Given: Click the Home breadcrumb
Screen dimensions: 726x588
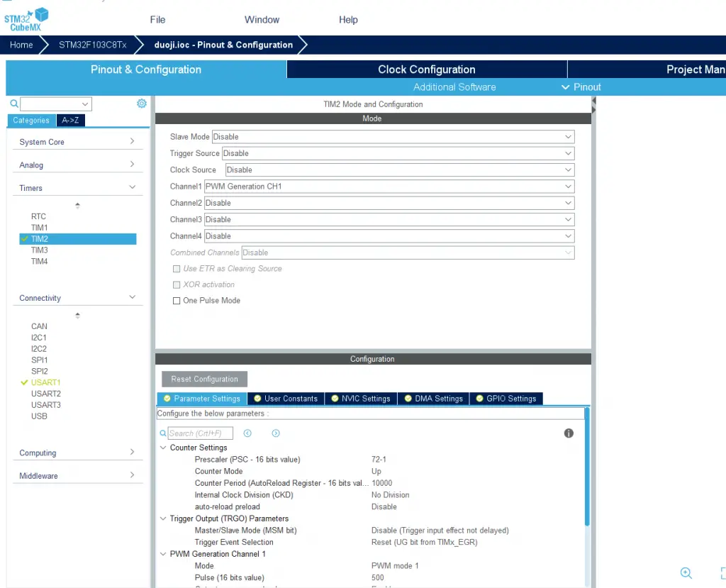Looking at the screenshot, I should (21, 45).
